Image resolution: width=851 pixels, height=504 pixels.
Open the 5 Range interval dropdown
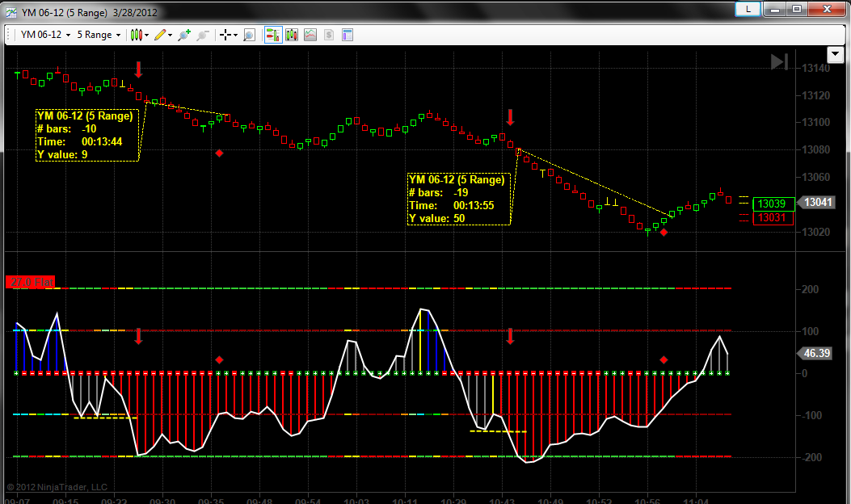point(99,35)
